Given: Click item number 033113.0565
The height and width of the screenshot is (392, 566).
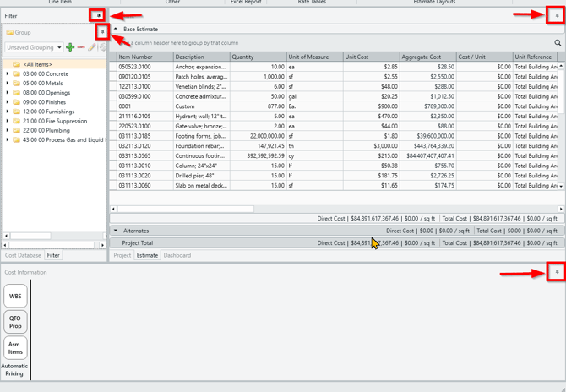Looking at the screenshot, I should coord(145,155).
